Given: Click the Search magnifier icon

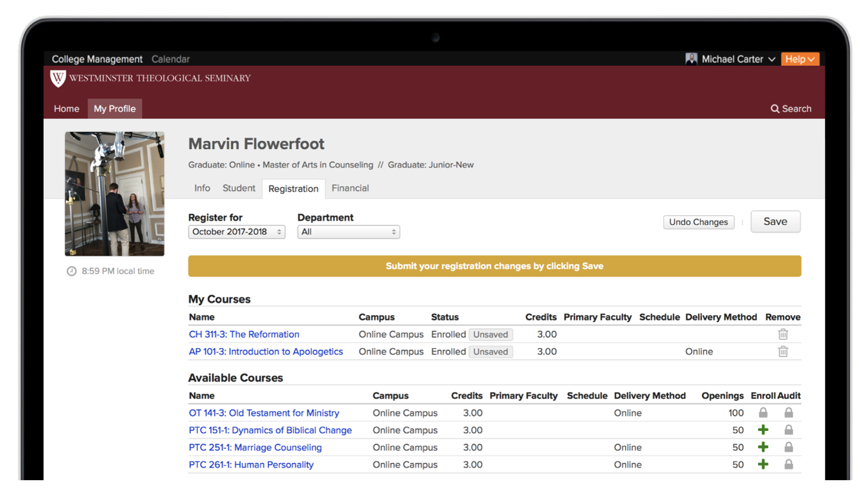Looking at the screenshot, I should tap(775, 109).
